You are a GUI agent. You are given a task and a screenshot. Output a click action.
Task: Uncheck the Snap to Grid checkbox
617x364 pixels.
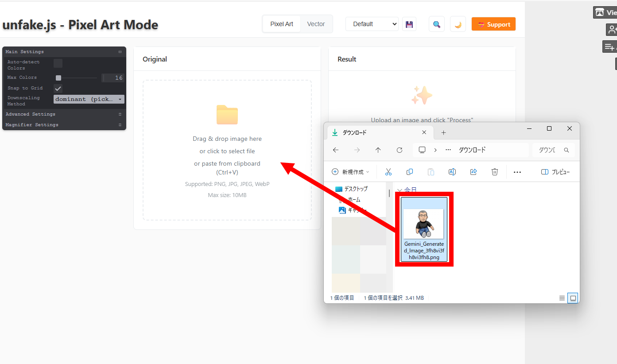click(58, 89)
